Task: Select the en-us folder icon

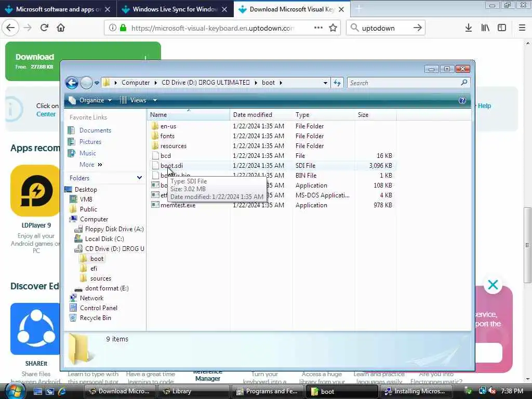Action: [x=155, y=126]
